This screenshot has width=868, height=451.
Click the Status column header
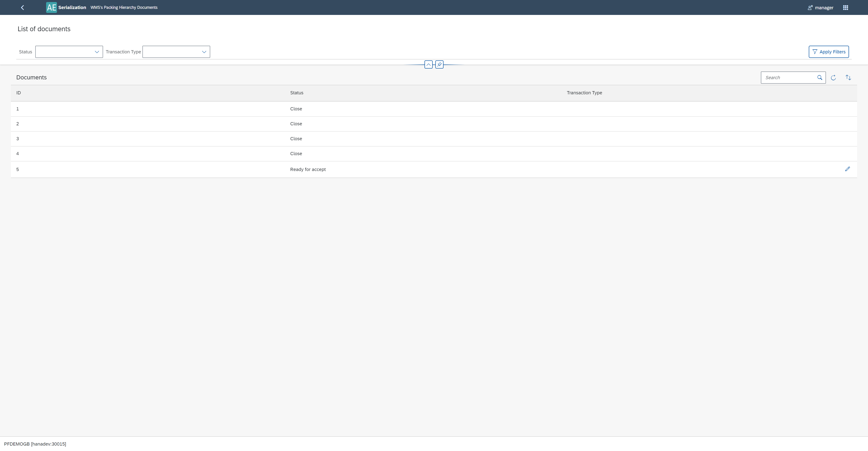pos(297,93)
